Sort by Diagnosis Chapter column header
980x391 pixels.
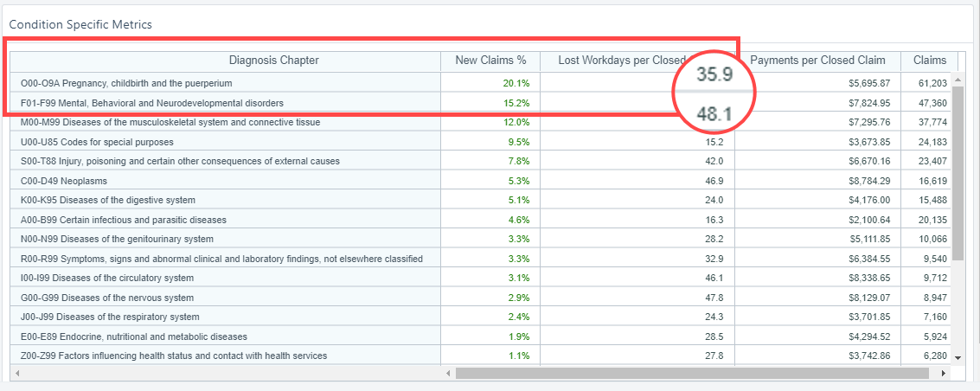tap(273, 61)
